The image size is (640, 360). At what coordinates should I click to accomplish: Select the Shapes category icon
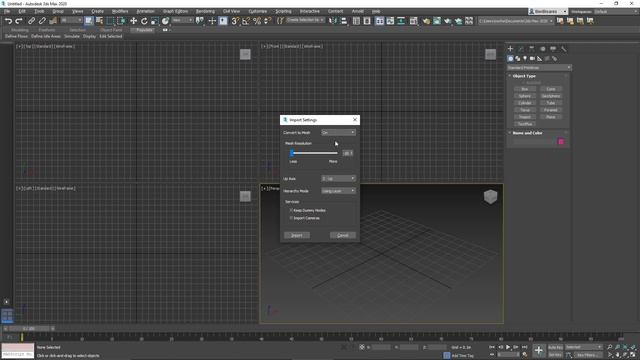click(518, 59)
